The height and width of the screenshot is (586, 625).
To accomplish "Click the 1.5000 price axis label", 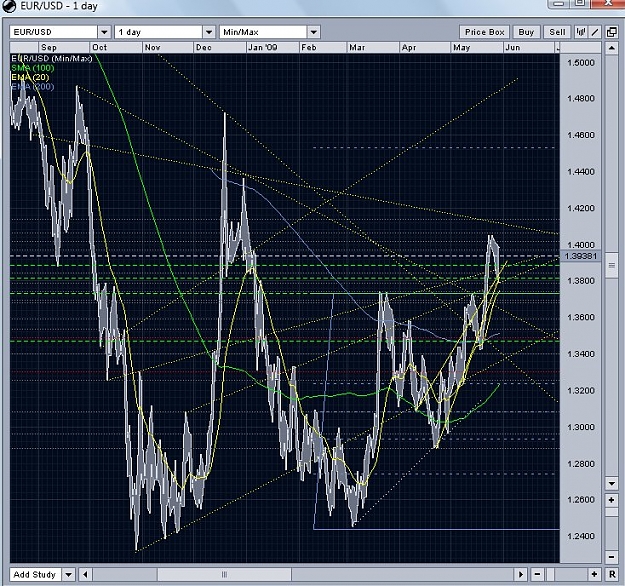I will (581, 63).
